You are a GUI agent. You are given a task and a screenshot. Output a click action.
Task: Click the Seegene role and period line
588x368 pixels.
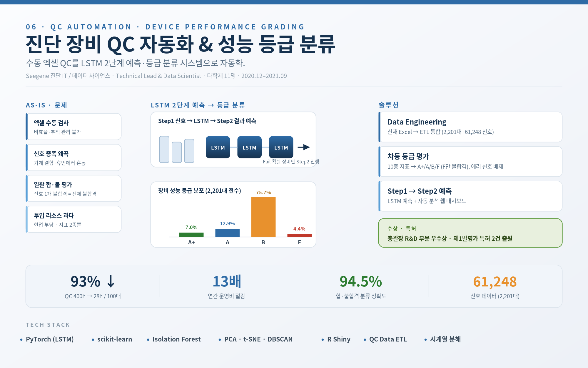coord(156,76)
